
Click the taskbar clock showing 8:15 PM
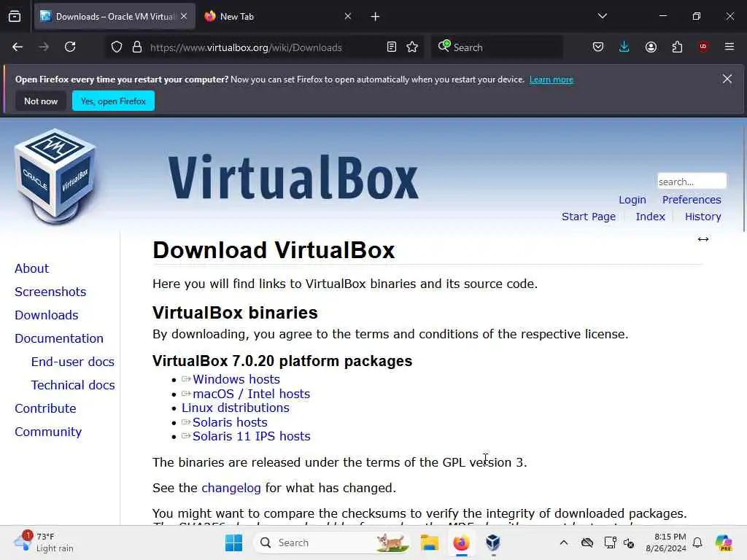(x=666, y=542)
